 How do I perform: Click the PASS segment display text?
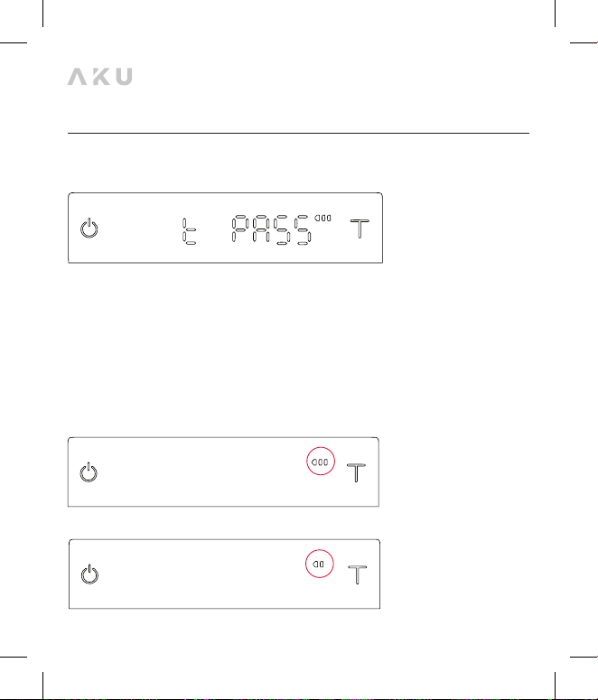272,229
